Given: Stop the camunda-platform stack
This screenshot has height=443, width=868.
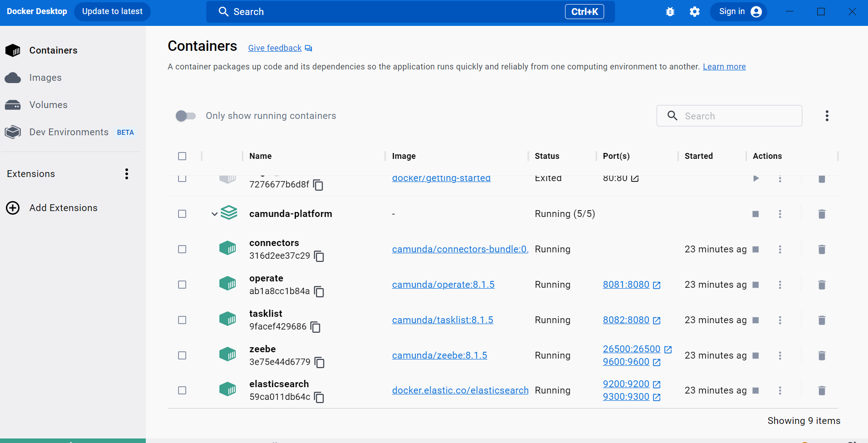Looking at the screenshot, I should click(756, 214).
